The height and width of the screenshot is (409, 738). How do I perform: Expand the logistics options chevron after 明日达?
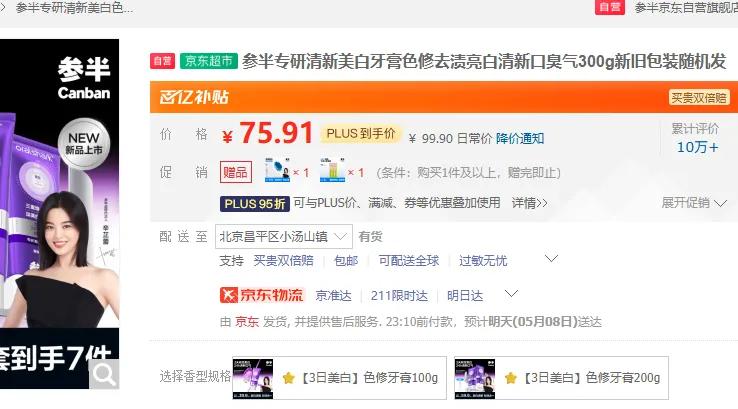511,294
